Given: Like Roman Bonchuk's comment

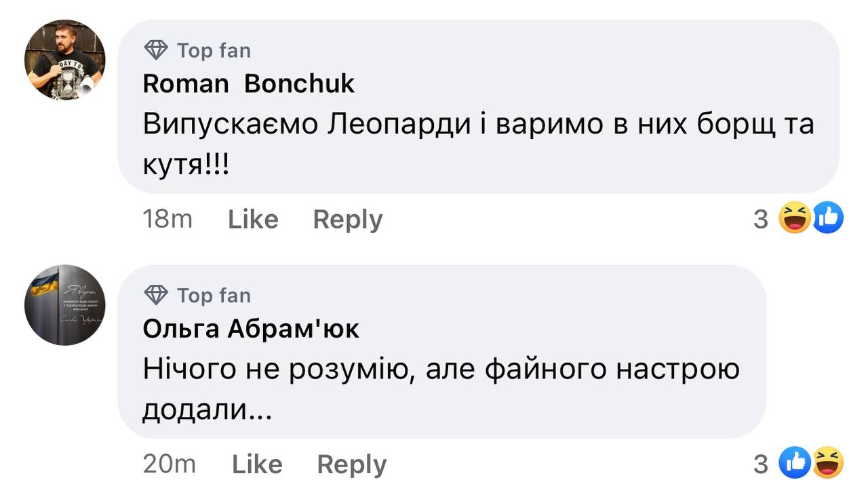Looking at the screenshot, I should [253, 219].
